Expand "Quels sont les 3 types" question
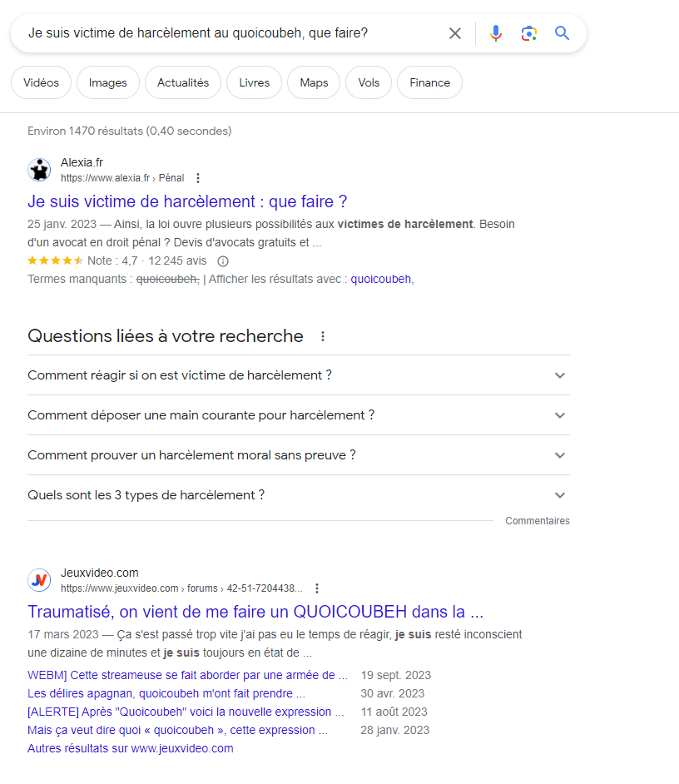The image size is (679, 784). pyautogui.click(x=560, y=495)
